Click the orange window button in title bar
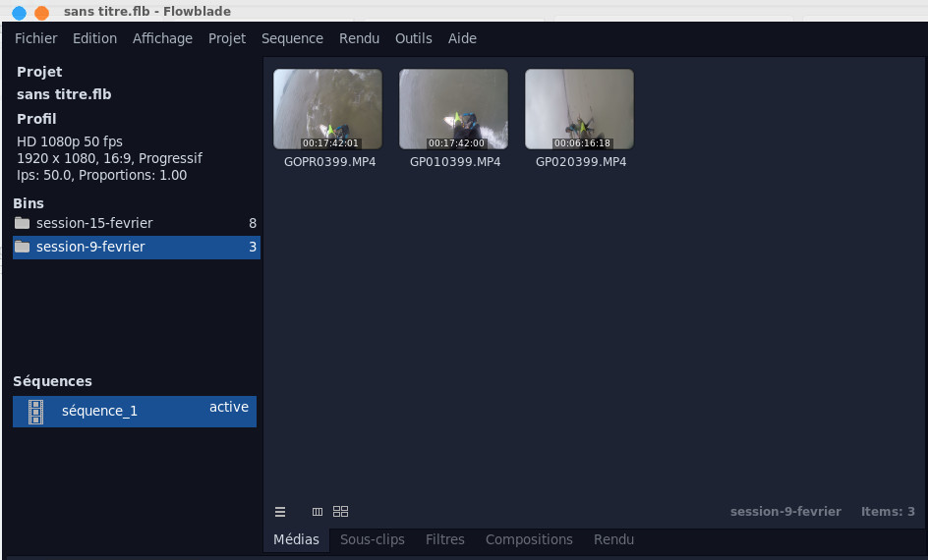 (x=41, y=13)
